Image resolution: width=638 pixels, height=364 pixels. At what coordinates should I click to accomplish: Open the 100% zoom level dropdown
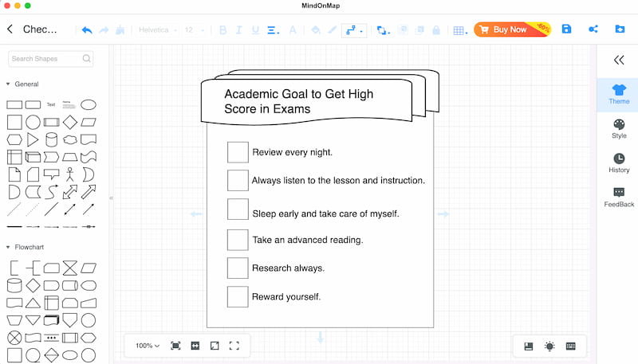(x=148, y=346)
